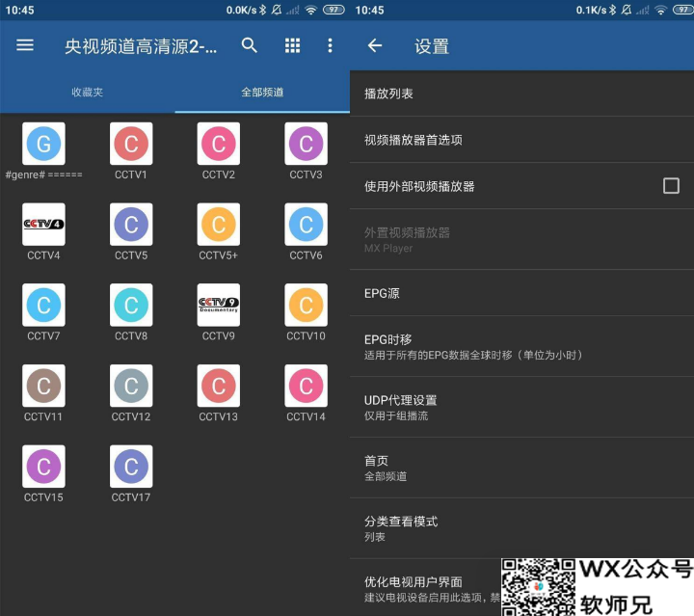The width and height of the screenshot is (694, 616).
Task: Open CCTV4 channel logo
Action: point(43,224)
